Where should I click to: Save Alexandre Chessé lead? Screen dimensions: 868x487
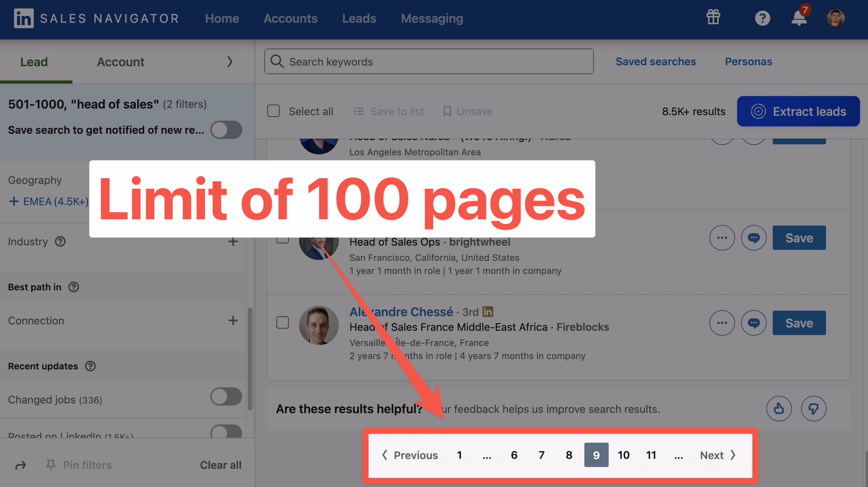[x=799, y=323]
